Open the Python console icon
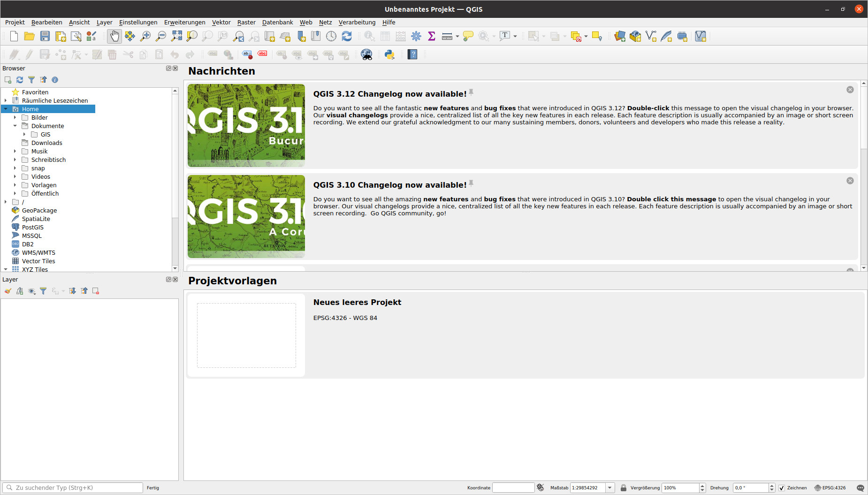This screenshot has height=495, width=868. tap(389, 54)
